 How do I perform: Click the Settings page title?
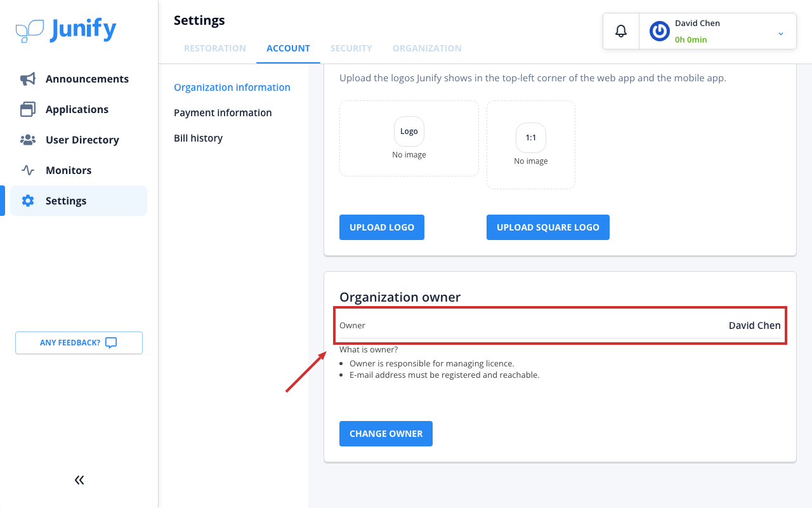[199, 20]
